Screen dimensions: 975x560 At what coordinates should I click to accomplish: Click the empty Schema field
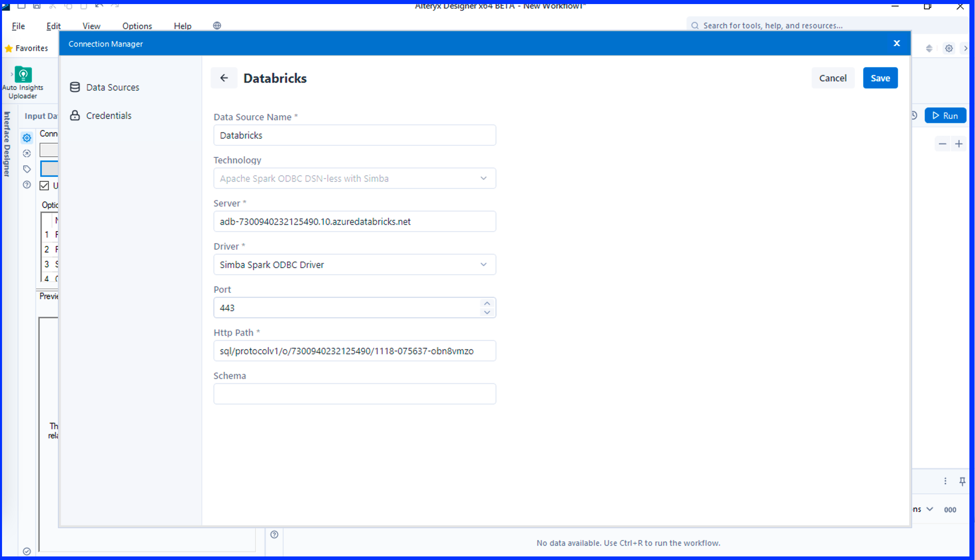(354, 394)
